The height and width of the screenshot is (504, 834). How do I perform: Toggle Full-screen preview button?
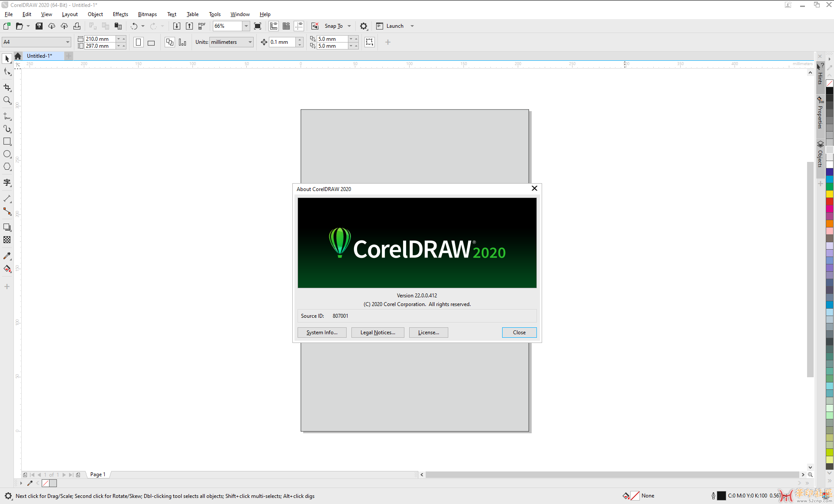(258, 26)
